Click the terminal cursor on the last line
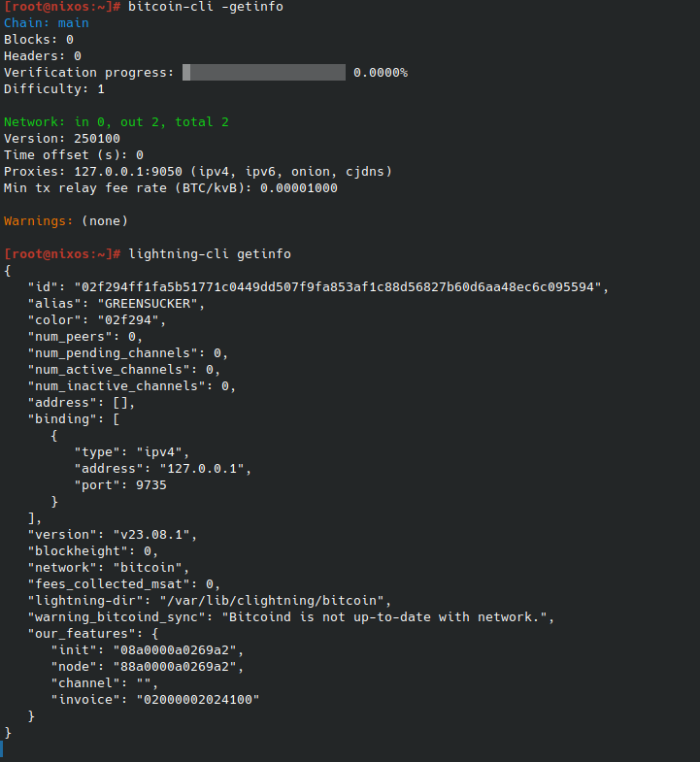700x762 pixels. (x=2, y=748)
